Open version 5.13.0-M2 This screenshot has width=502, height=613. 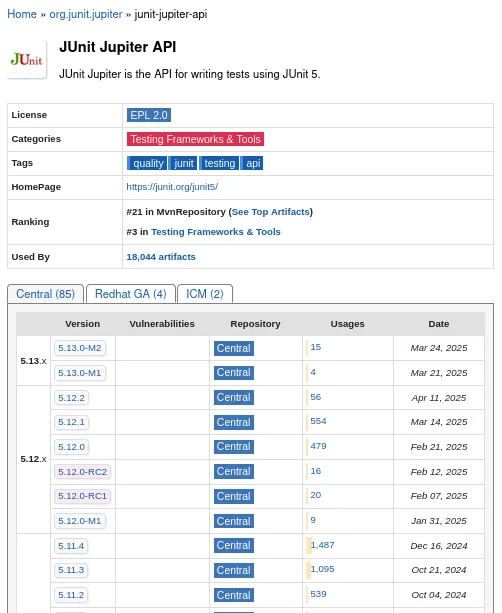(x=80, y=348)
